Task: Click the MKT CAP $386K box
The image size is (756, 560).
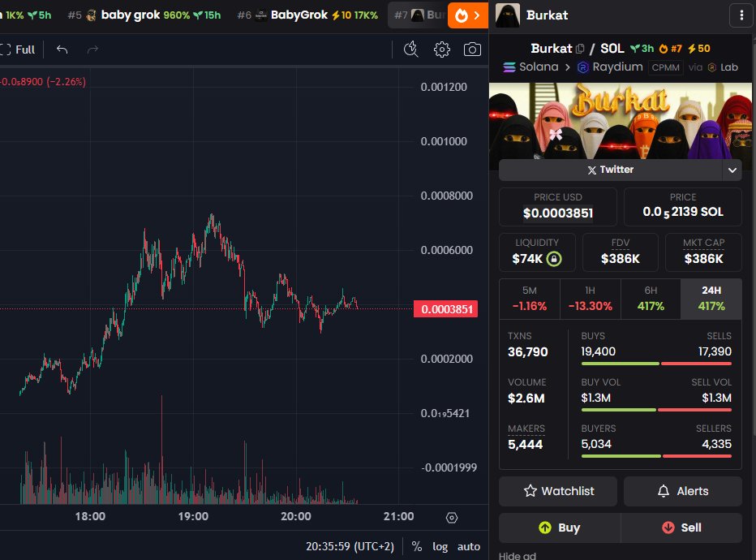Action: tap(703, 252)
